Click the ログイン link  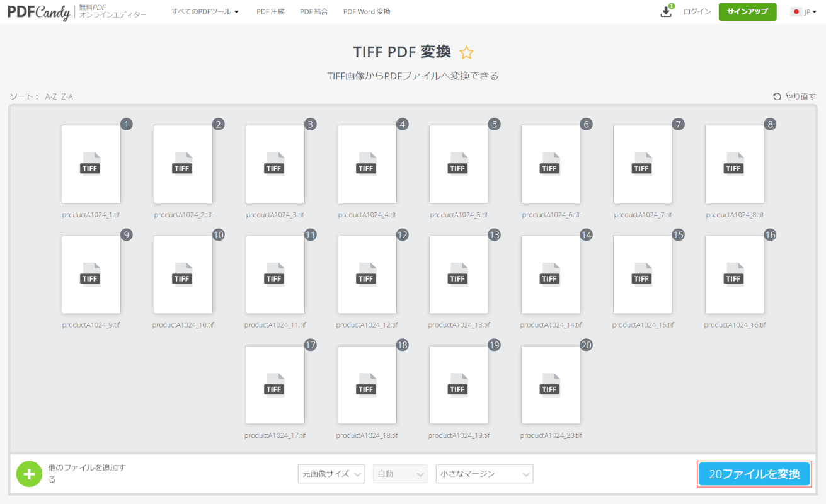[x=697, y=12]
